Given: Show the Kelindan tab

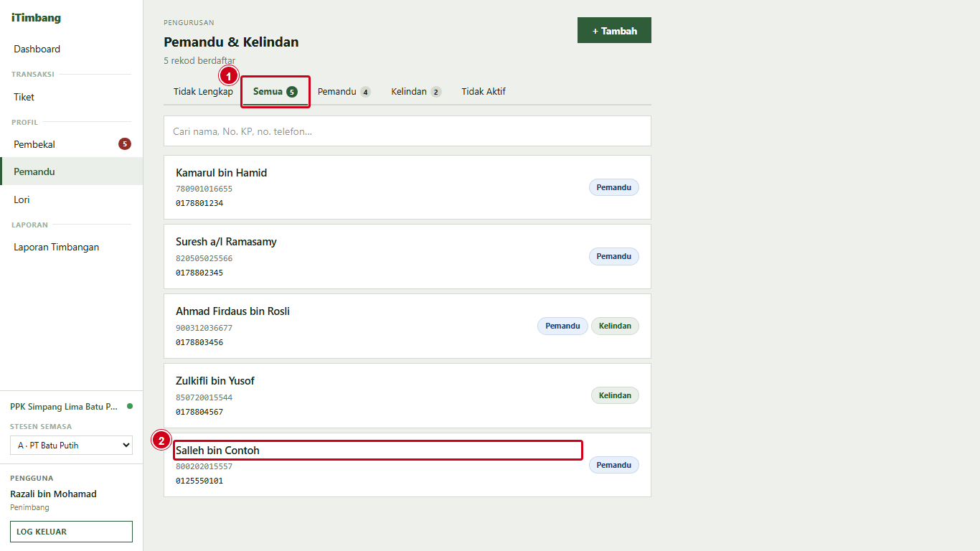Looking at the screenshot, I should point(416,92).
